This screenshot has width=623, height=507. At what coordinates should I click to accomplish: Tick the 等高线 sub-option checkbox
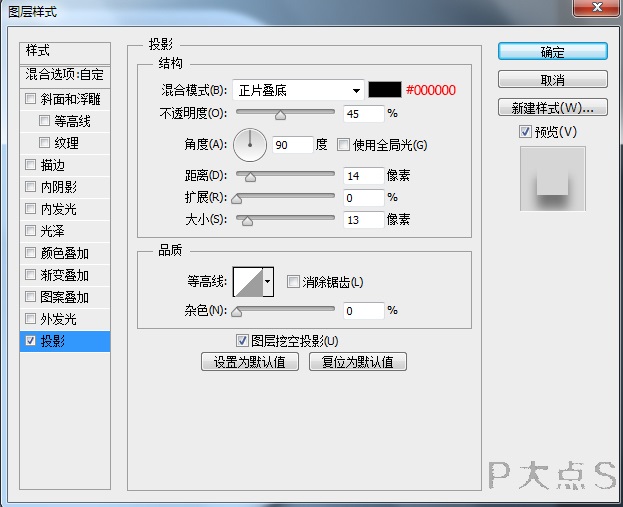(x=44, y=120)
